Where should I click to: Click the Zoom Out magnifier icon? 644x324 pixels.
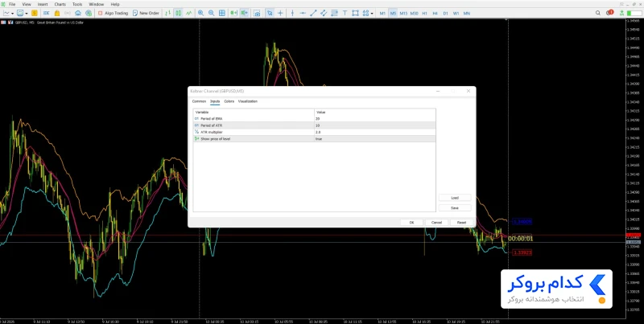click(x=211, y=13)
